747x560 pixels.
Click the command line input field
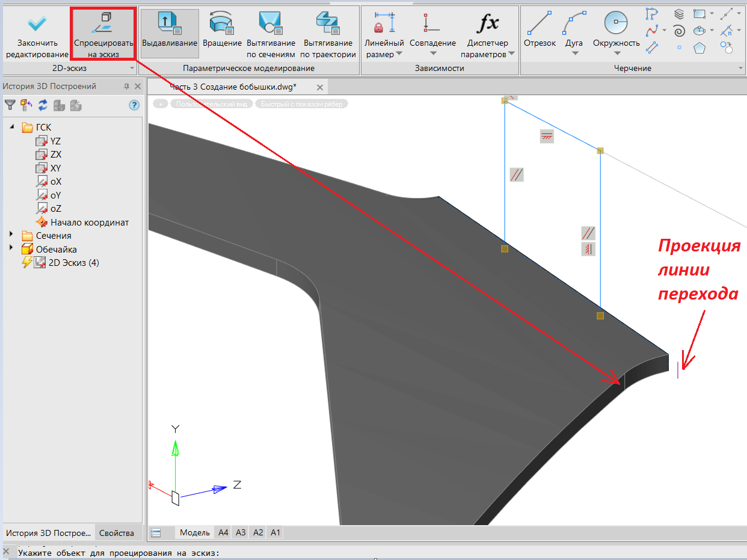(x=361, y=553)
